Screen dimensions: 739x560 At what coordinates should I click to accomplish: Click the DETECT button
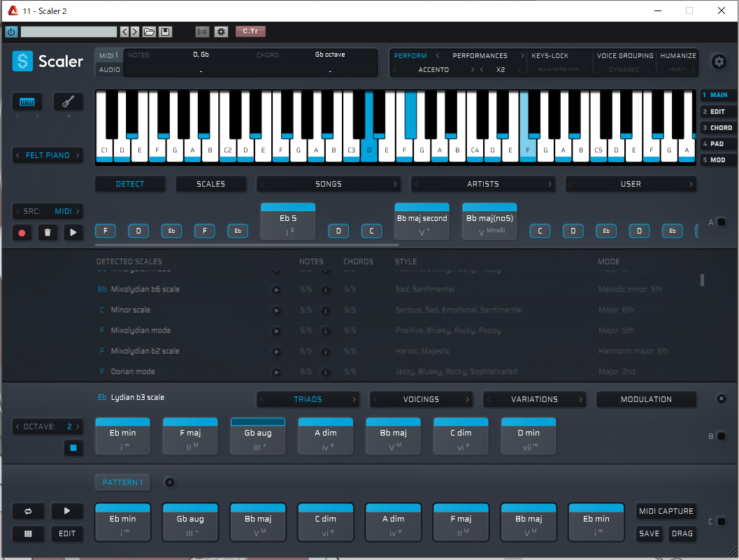tap(130, 184)
